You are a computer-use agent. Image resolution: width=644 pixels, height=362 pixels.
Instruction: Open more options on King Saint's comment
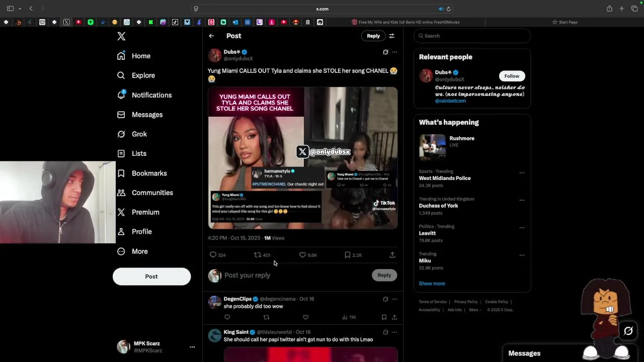pos(394,332)
